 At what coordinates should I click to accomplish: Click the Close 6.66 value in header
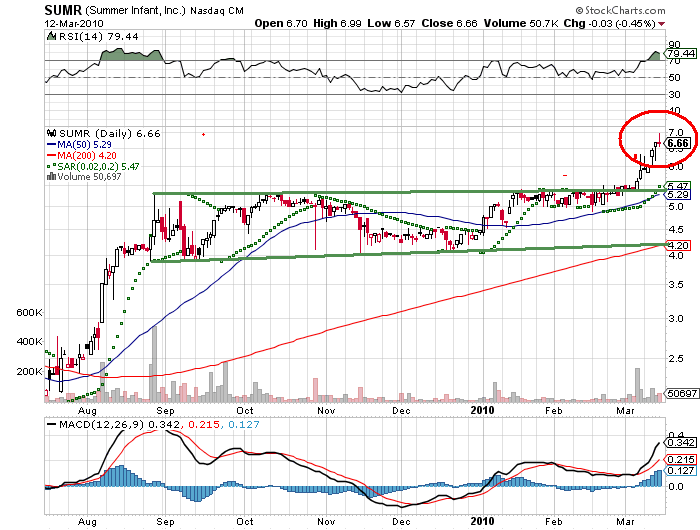pyautogui.click(x=450, y=23)
